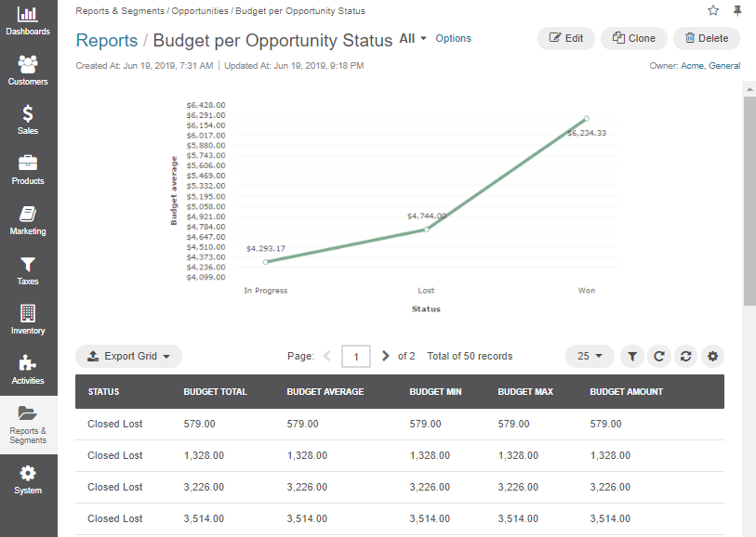Mark report as favorite with star

pyautogui.click(x=713, y=10)
